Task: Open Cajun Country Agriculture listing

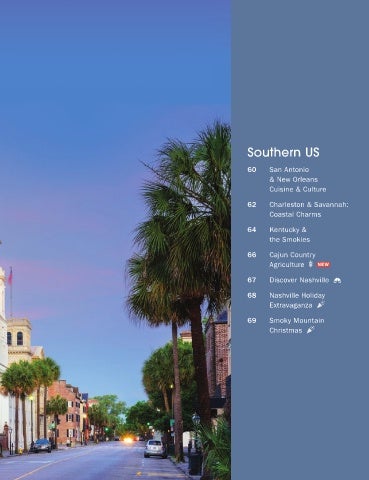Action: [x=292, y=260]
